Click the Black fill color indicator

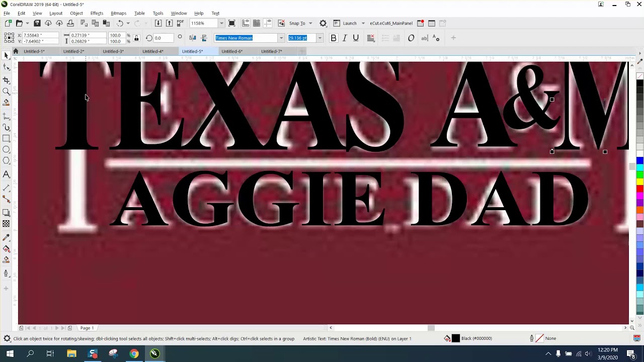click(x=456, y=338)
